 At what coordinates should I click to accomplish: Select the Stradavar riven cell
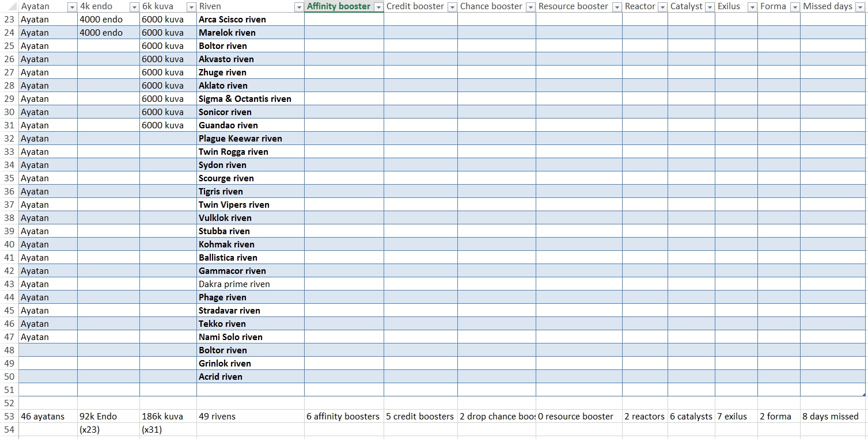(251, 310)
